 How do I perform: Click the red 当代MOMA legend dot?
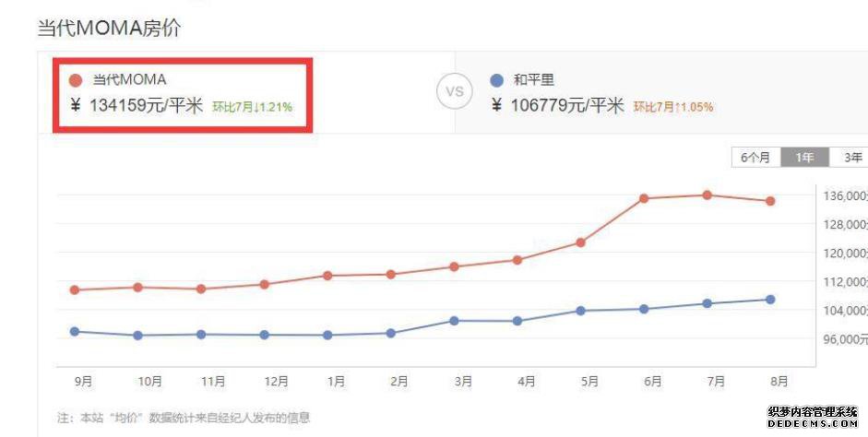pyautogui.click(x=76, y=81)
